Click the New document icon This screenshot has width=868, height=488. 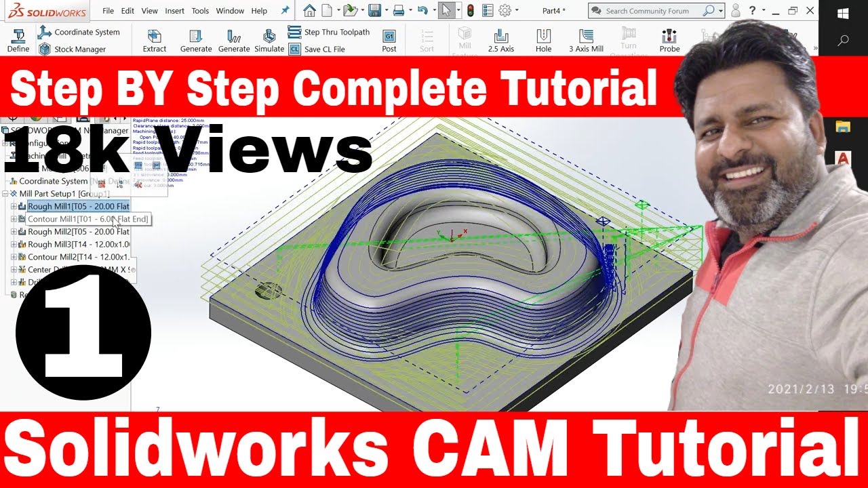pyautogui.click(x=328, y=10)
